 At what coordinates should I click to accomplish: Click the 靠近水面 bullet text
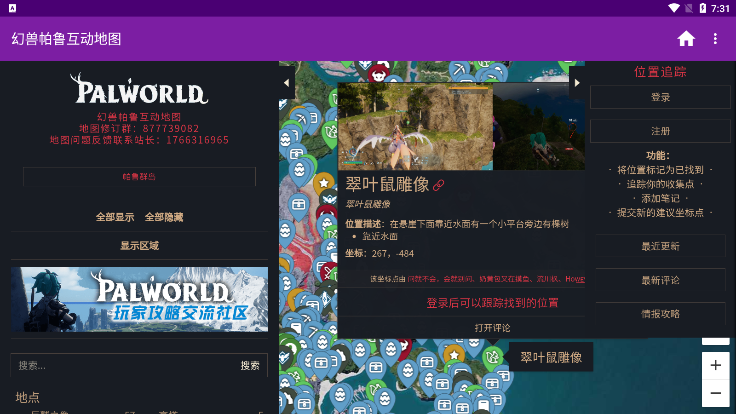pos(380,236)
